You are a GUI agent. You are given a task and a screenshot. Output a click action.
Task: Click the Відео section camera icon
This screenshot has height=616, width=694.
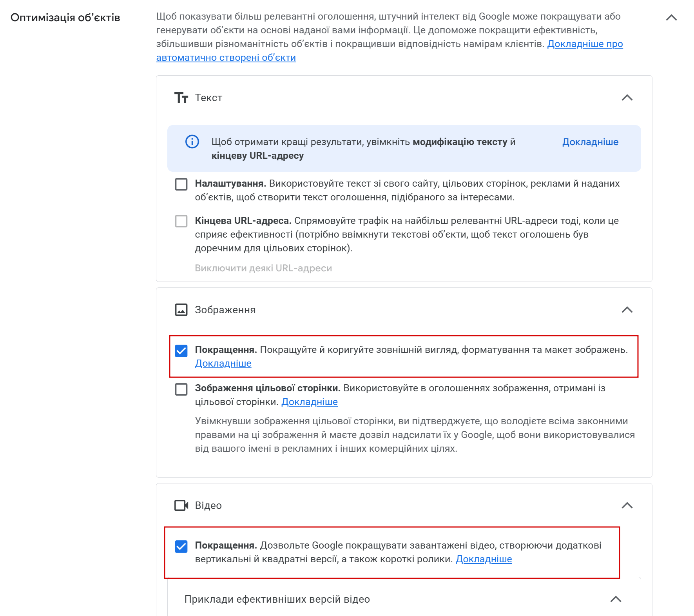(181, 505)
